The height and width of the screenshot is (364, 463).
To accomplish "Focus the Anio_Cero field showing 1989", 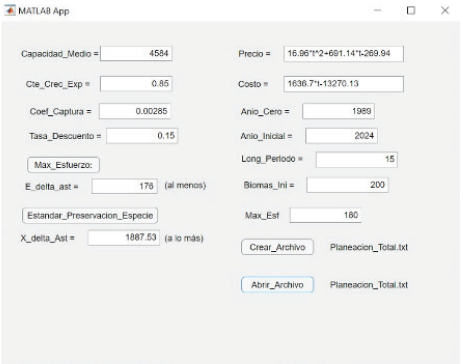I will (338, 111).
